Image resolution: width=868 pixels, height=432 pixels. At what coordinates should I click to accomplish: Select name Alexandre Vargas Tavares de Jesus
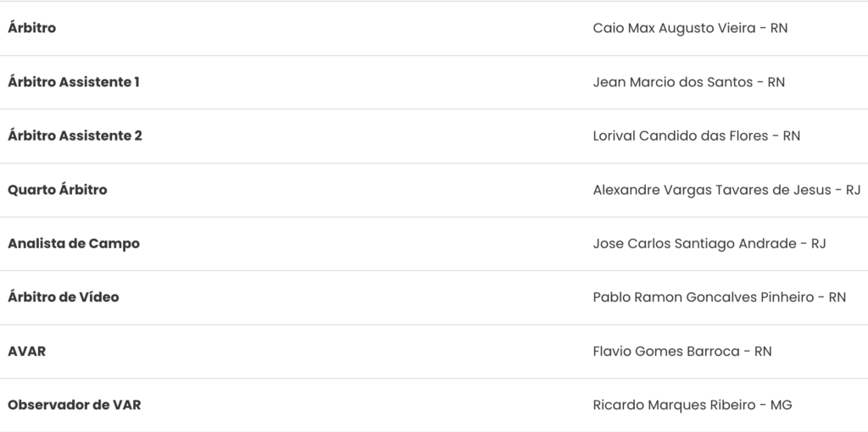tap(712, 190)
